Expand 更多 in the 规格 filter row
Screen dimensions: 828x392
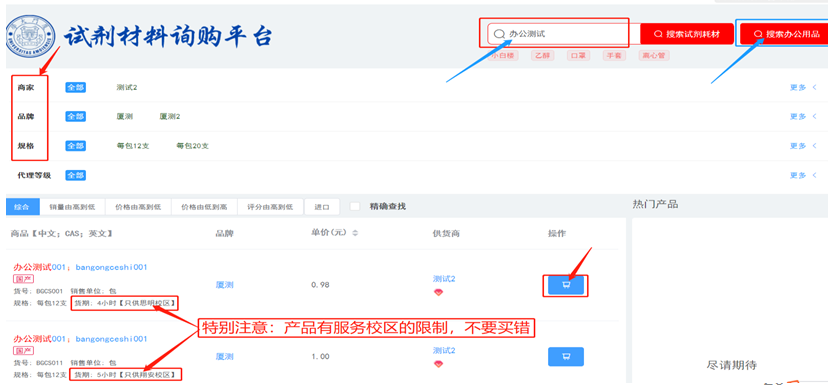803,146
